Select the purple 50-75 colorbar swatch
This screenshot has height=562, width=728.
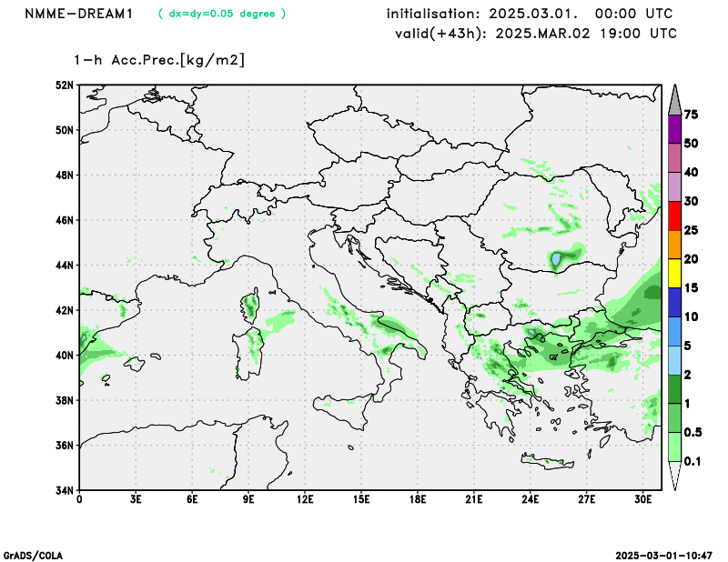[674, 129]
